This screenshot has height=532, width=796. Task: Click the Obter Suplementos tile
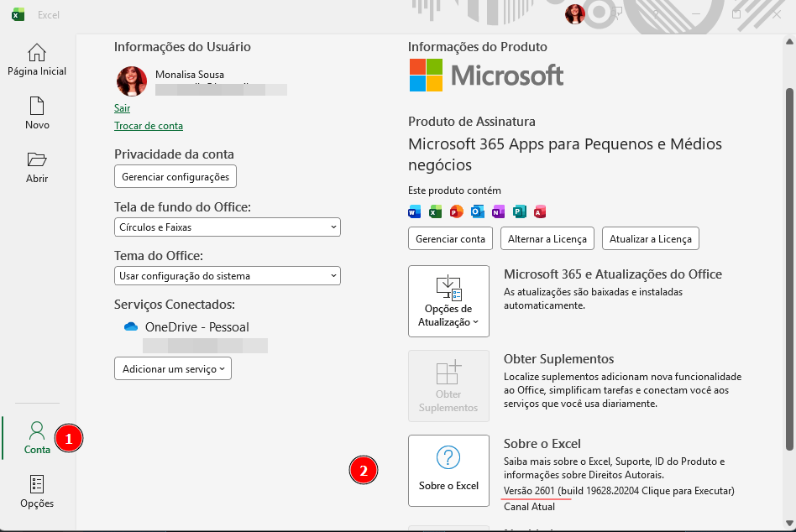point(448,386)
